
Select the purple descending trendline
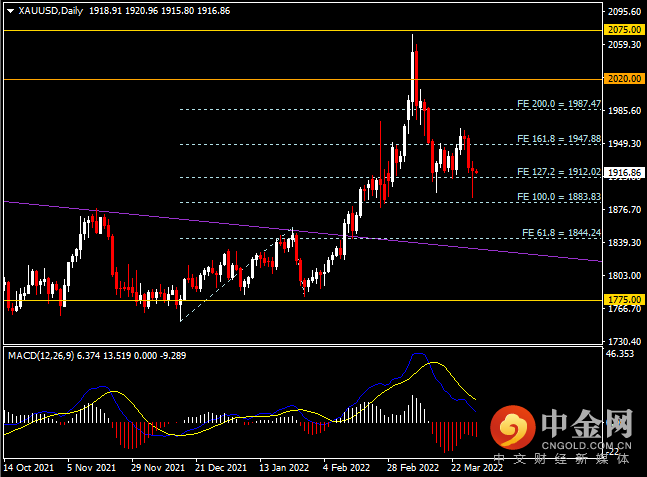pos(303,232)
